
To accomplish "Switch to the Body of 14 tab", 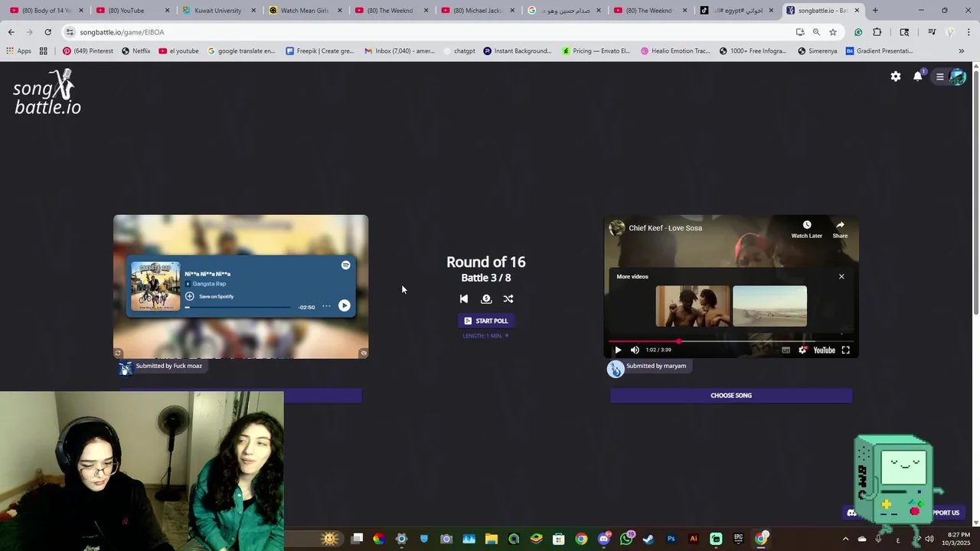I will point(46,11).
